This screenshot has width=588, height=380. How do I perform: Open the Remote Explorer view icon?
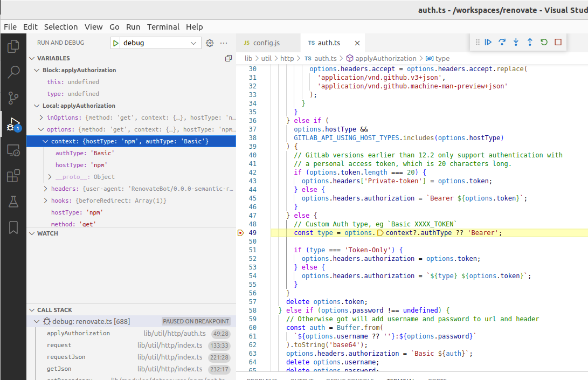(x=13, y=150)
